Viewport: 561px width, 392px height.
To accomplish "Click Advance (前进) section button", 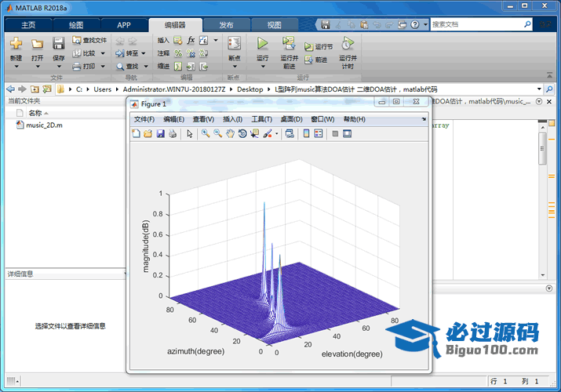I will click(316, 60).
